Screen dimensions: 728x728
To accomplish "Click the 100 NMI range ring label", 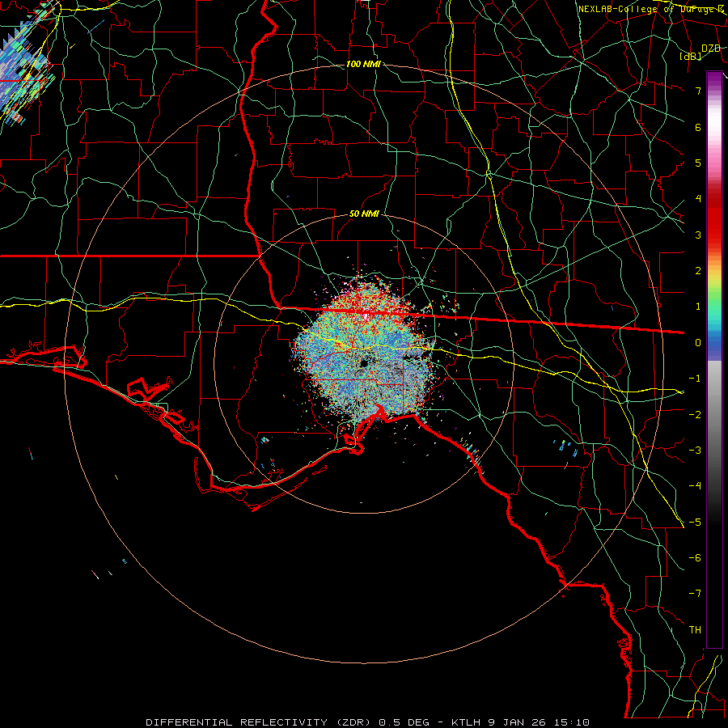I will click(x=363, y=64).
